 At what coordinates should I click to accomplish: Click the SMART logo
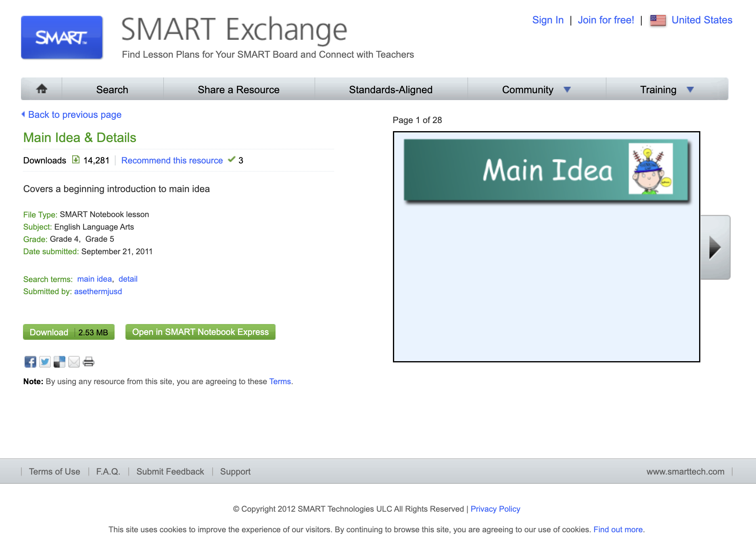[x=61, y=37]
